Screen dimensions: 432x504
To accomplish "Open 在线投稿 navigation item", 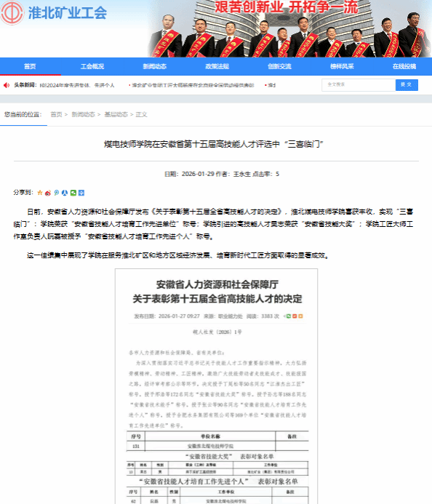I will [x=404, y=66].
